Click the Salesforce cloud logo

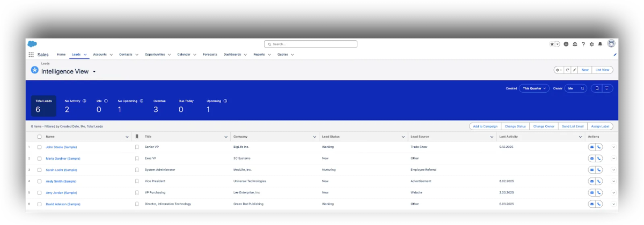(32, 44)
